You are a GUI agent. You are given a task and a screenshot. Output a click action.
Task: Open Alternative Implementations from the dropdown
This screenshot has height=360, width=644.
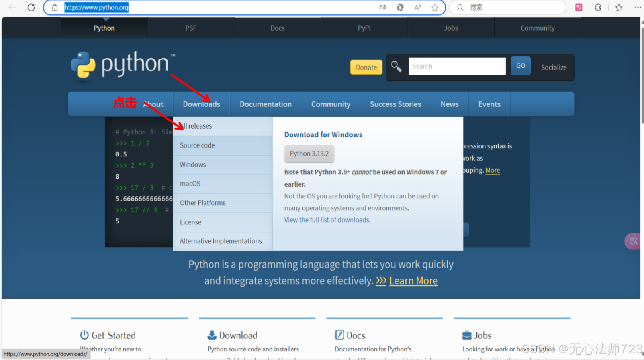tap(221, 241)
